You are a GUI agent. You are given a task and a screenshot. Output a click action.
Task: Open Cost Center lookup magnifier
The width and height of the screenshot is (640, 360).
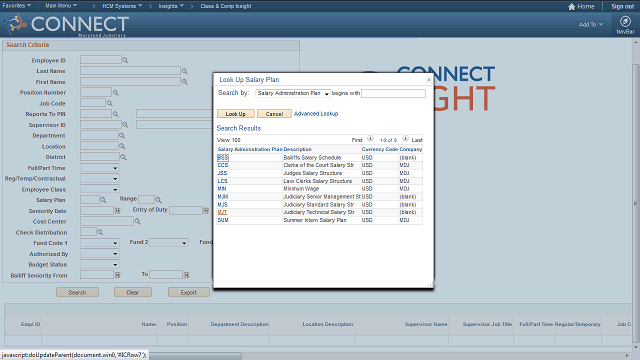point(138,221)
